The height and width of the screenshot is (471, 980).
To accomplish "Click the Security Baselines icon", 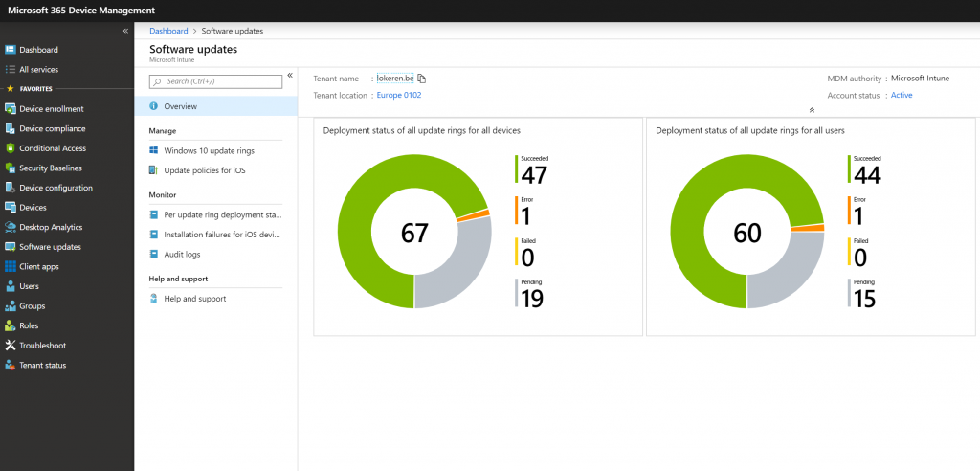I will point(10,168).
